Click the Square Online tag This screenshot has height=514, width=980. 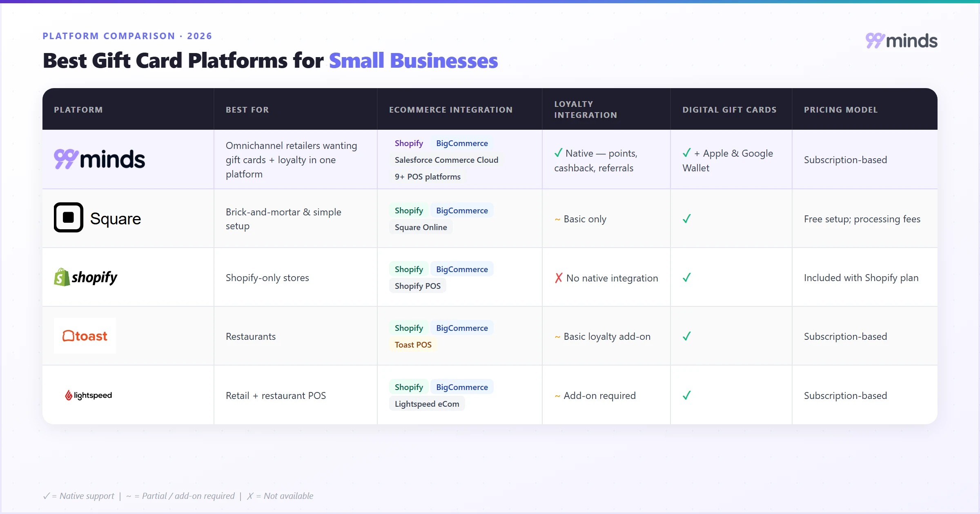pos(421,227)
